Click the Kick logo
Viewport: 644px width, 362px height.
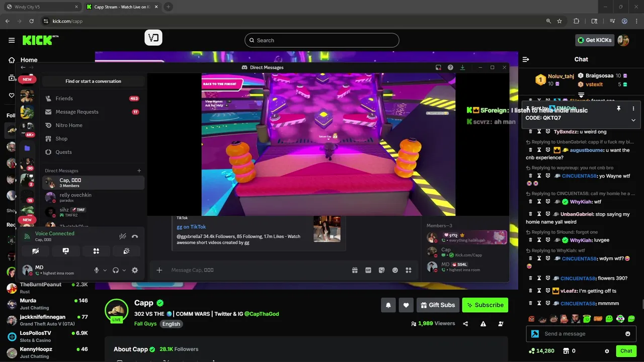pyautogui.click(x=40, y=40)
